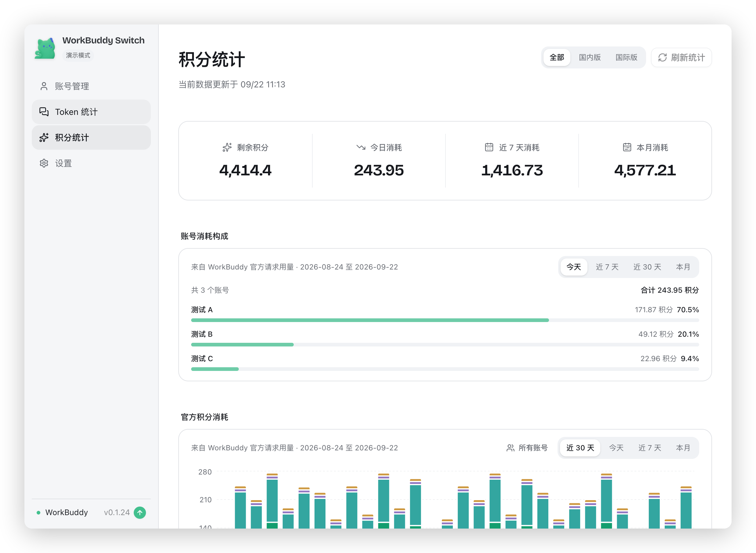This screenshot has height=553, width=756.
Task: Select 今天 in 官方积分消耗
Action: coord(616,448)
